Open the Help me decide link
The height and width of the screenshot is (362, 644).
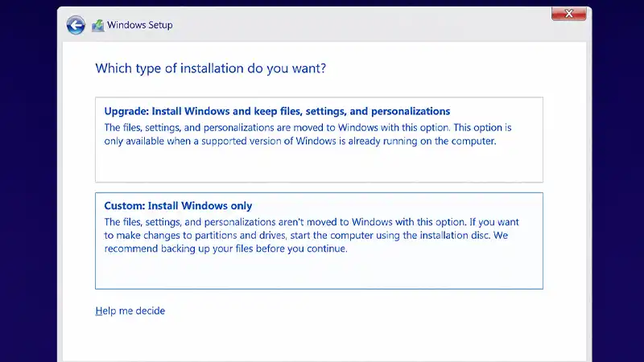[130, 311]
